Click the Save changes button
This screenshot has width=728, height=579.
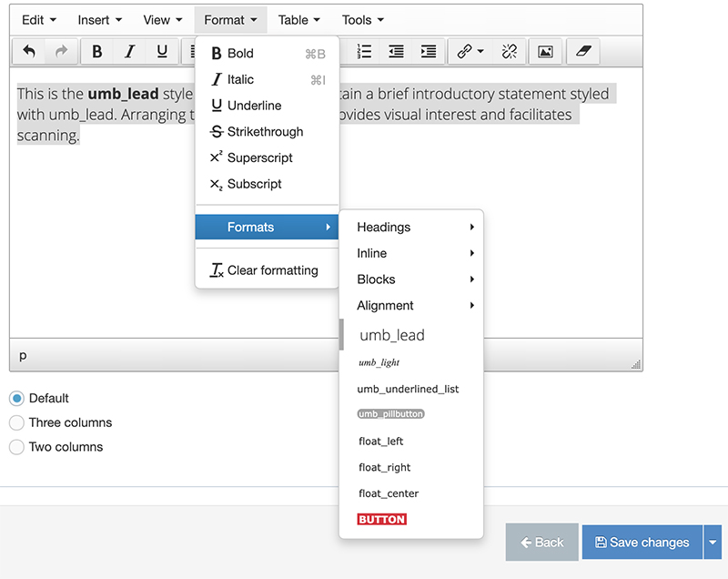tap(642, 543)
